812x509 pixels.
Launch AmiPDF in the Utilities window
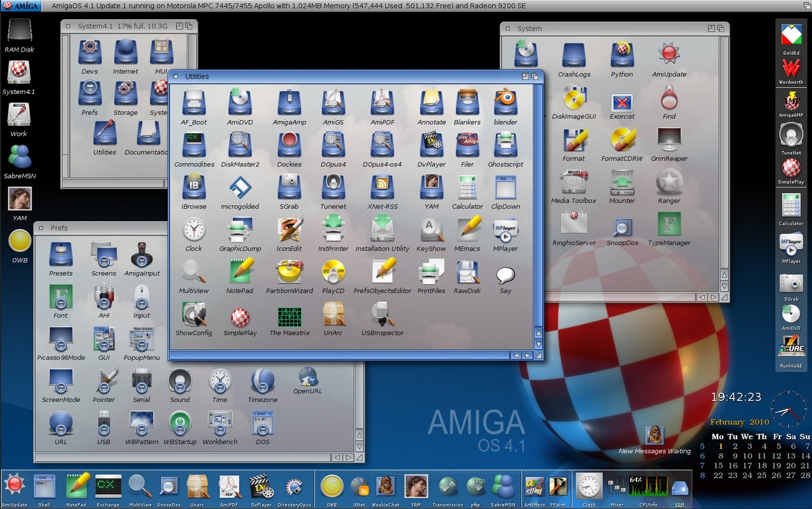(x=381, y=101)
